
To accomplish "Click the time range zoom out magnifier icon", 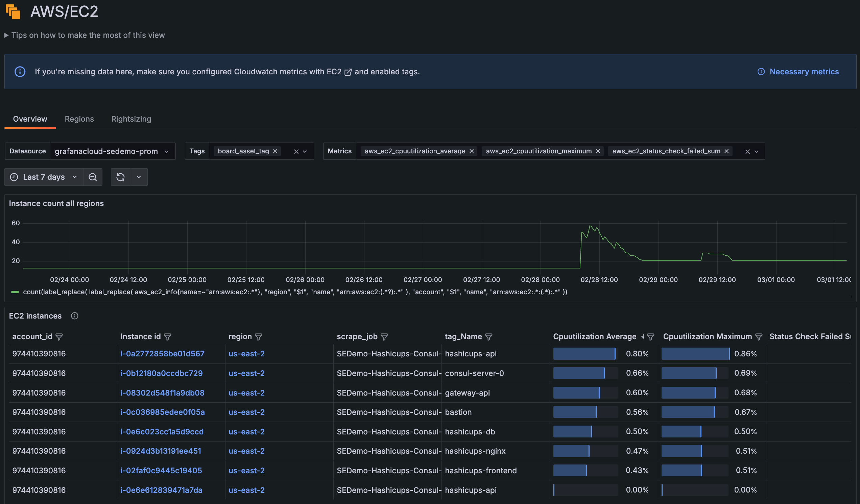I will coord(93,177).
